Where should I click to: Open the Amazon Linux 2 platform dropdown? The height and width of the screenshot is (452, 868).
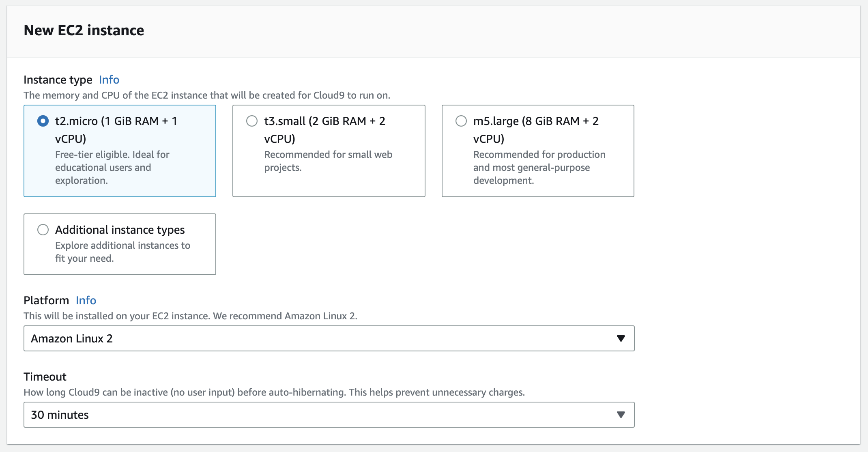pos(329,338)
